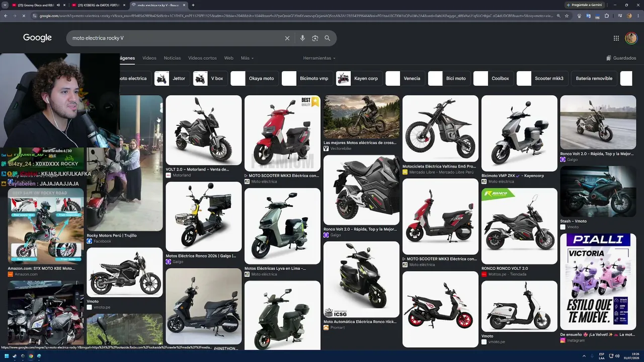The height and width of the screenshot is (362, 644).
Task: Submit search with the magnifying glass icon
Action: [x=328, y=38]
